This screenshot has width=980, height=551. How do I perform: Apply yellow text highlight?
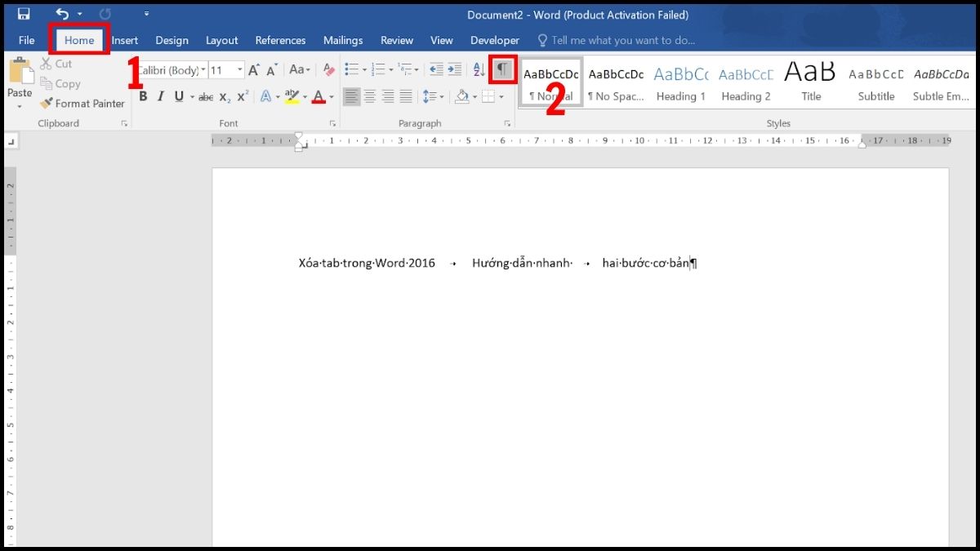click(292, 96)
